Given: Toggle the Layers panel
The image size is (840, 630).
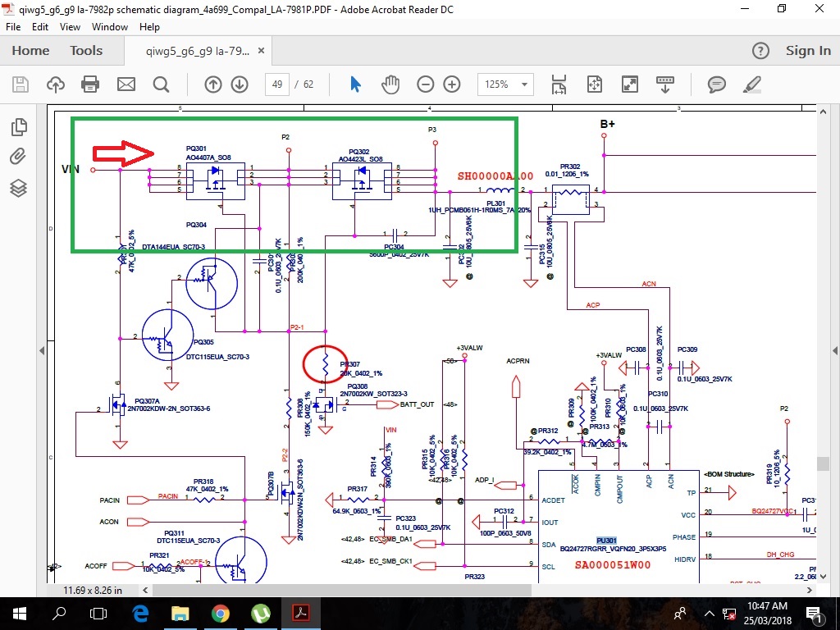Looking at the screenshot, I should 18,188.
